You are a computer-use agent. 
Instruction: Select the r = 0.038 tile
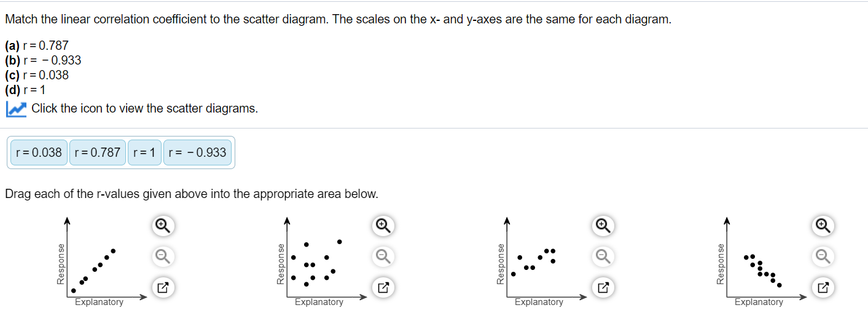pyautogui.click(x=39, y=153)
